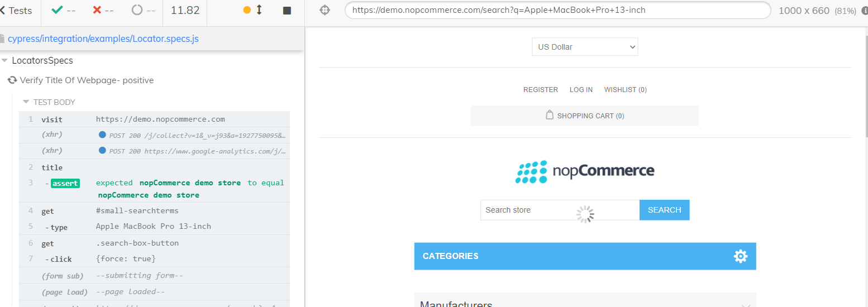
Task: Go back to the Tests list
Action: [x=16, y=11]
